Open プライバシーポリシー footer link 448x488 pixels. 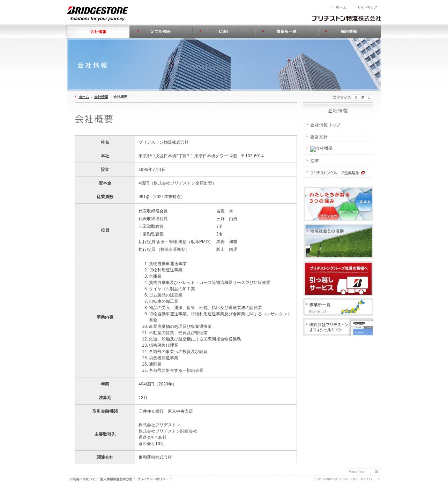[x=153, y=479]
